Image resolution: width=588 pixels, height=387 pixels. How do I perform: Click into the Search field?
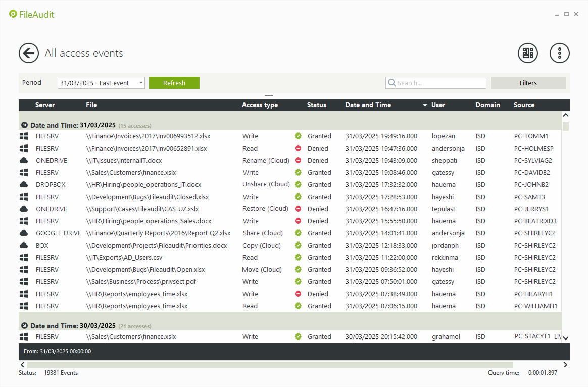pos(436,83)
